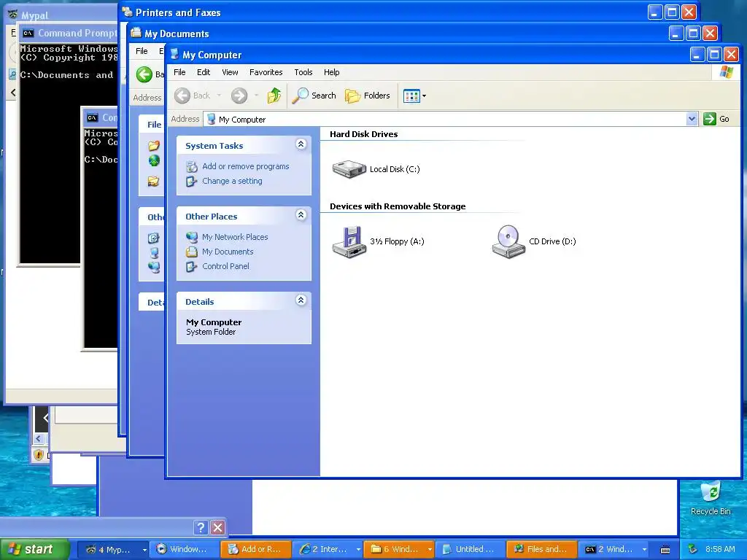This screenshot has width=747, height=560.
Task: Click the left scroll arrow in background window
Action: tap(39, 438)
